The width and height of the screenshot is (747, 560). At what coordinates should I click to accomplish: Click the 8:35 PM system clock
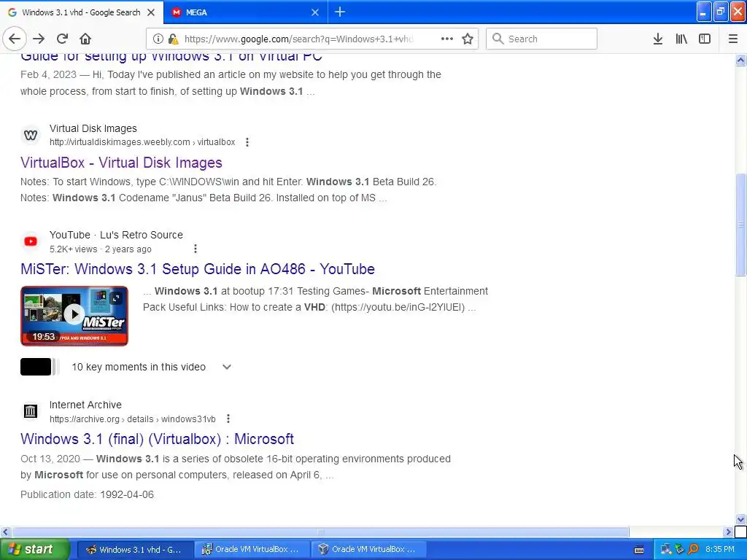720,550
